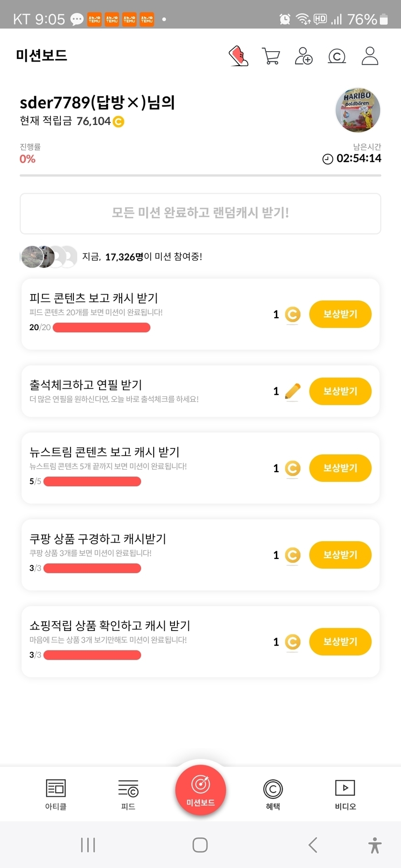Open the 비디오 tab
401x868 pixels.
coord(345,794)
